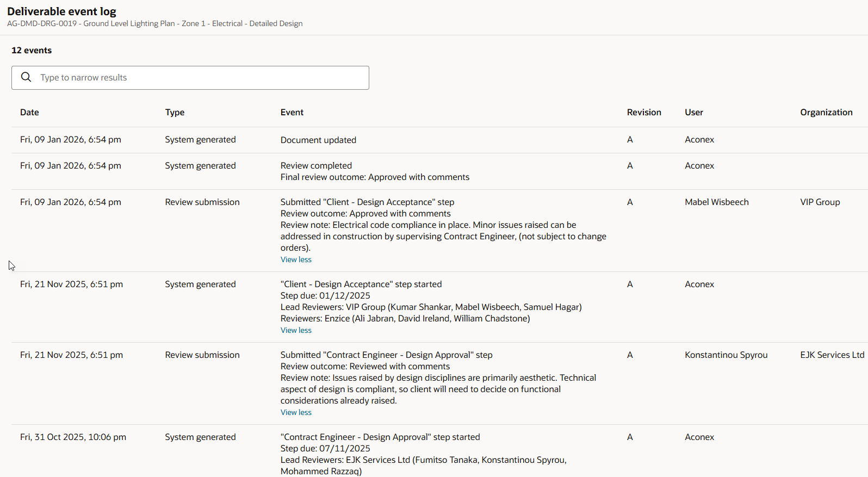The width and height of the screenshot is (868, 477).
Task: Collapse the 'Client - Design Acceptance' step started details
Action: pyautogui.click(x=296, y=330)
